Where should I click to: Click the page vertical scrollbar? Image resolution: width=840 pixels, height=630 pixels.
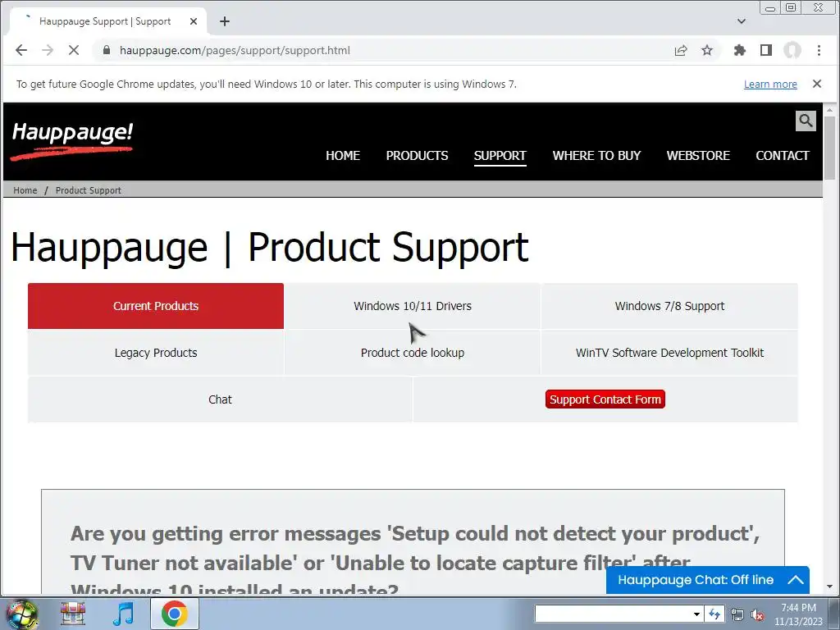[x=830, y=148]
